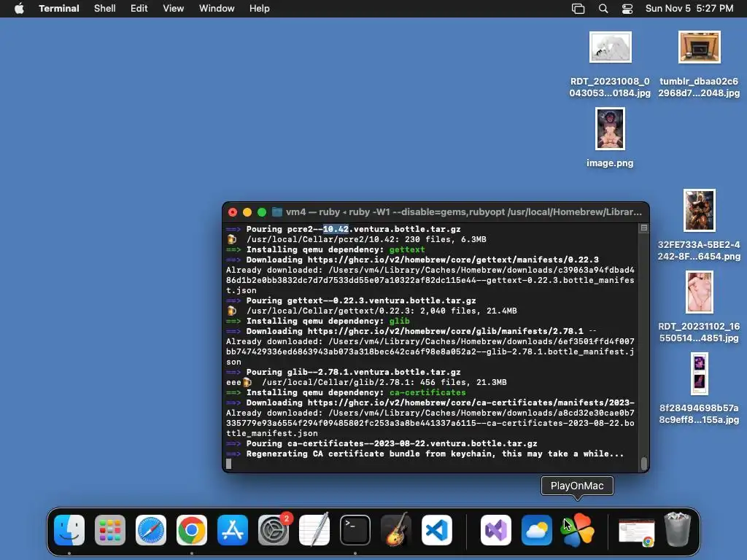The image size is (747, 560).
Task: Open the minimized Chrome window in Dock
Action: (x=636, y=532)
